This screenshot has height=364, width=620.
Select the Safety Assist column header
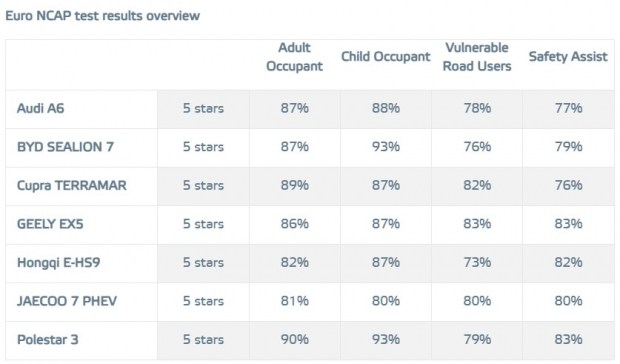point(568,57)
